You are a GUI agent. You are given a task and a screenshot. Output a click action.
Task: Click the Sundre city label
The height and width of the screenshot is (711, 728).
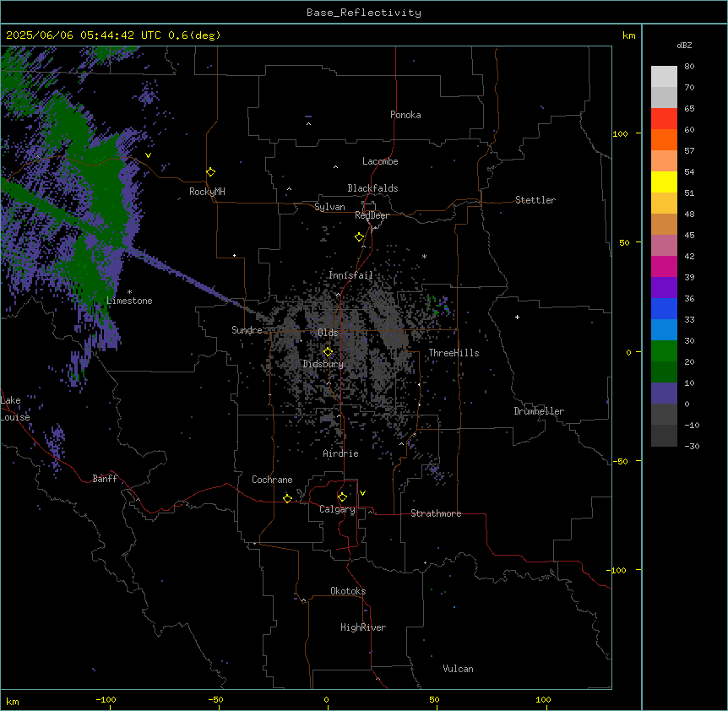coord(247,330)
